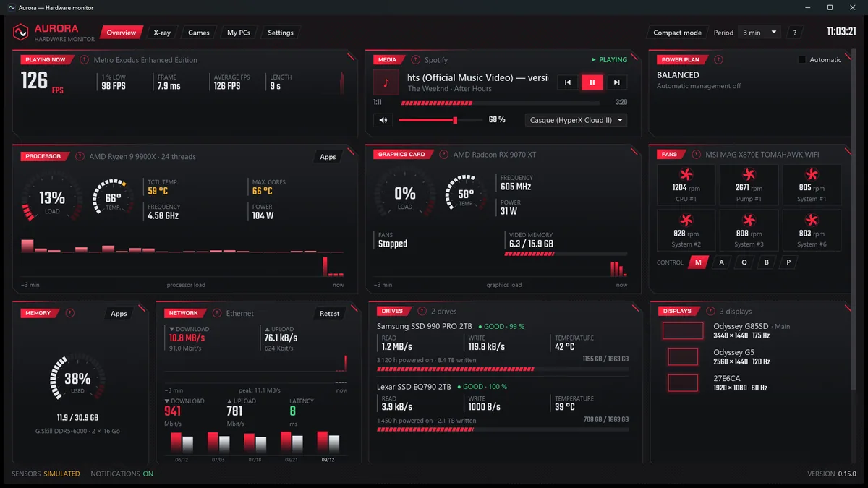Click the info icon next to Spotify

tap(415, 60)
